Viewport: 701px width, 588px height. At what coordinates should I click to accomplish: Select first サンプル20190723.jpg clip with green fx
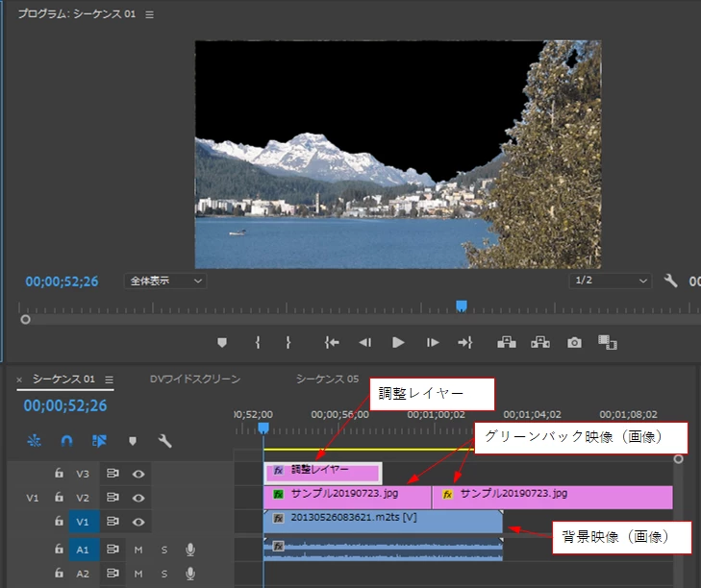coord(347,498)
